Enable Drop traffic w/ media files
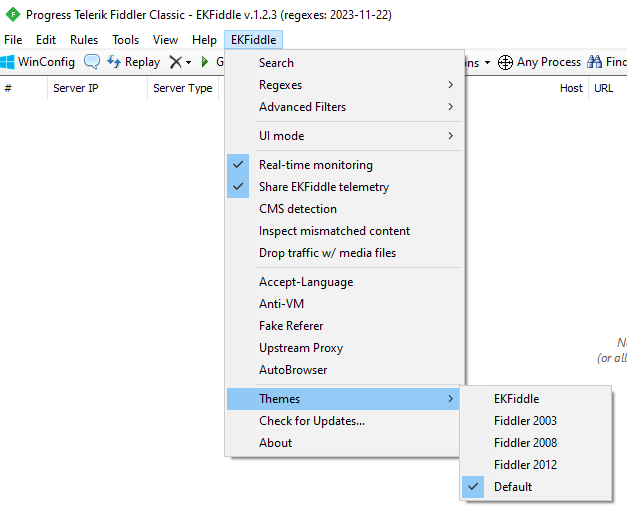This screenshot has height=518, width=627. click(344, 253)
